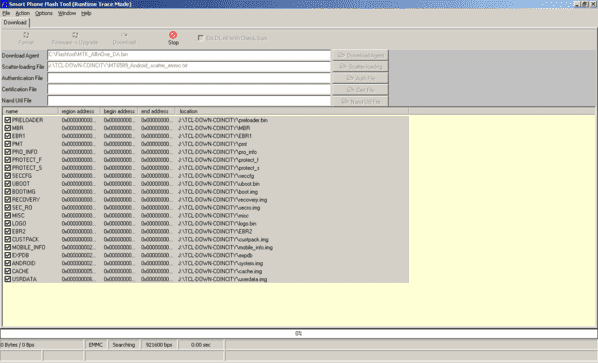Select the EXPDB row name
Image resolution: width=598 pixels, height=363 pixels.
(20, 255)
